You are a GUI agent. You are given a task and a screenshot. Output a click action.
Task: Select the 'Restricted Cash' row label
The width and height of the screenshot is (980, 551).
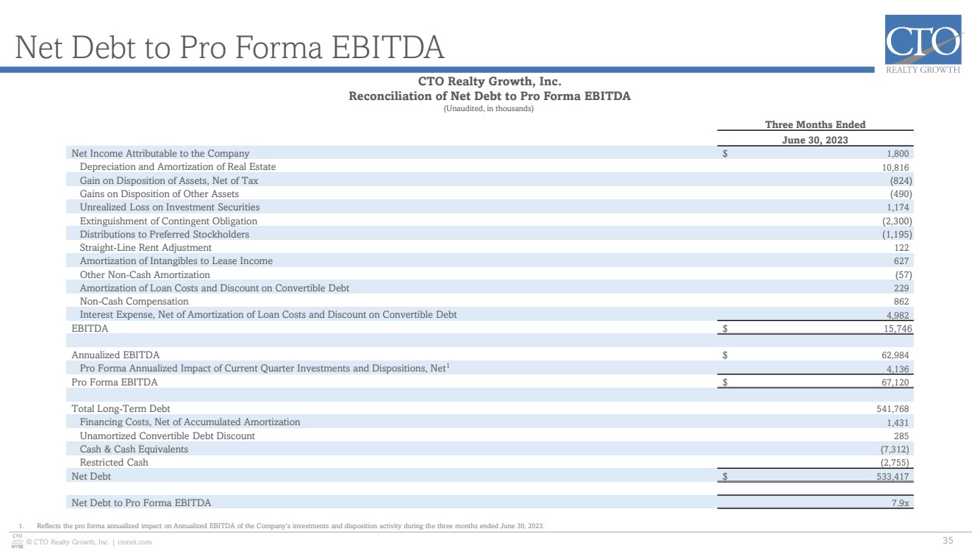(x=114, y=462)
